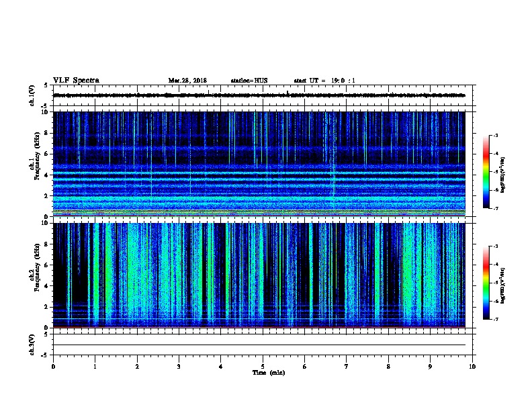Click tick label "7" on the time axis
This screenshot has height=411, width=532.
(x=347, y=367)
